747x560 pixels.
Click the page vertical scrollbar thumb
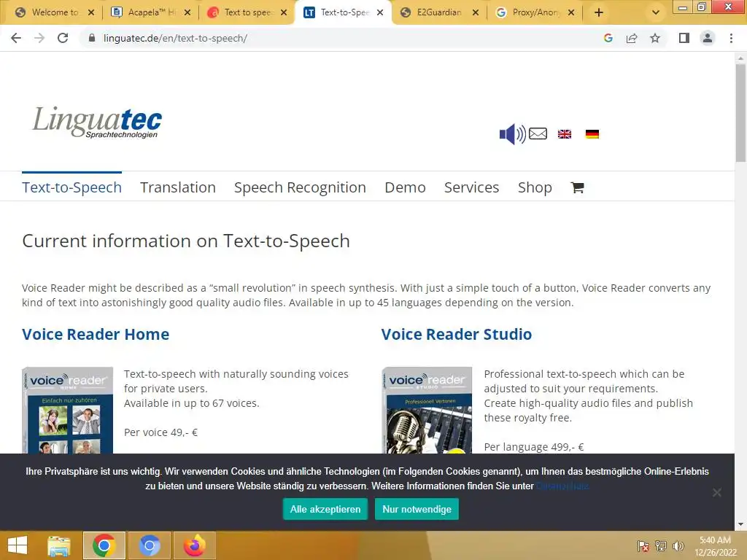coord(740,112)
